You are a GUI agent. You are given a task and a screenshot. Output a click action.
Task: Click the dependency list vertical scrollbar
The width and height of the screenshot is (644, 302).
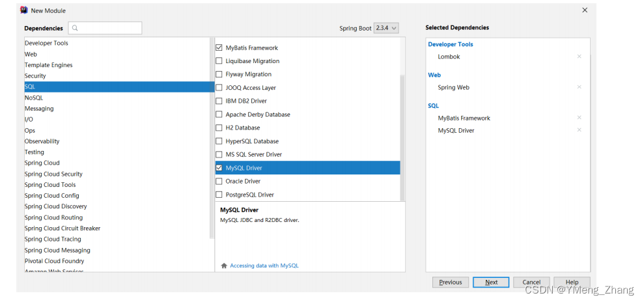tap(402, 137)
